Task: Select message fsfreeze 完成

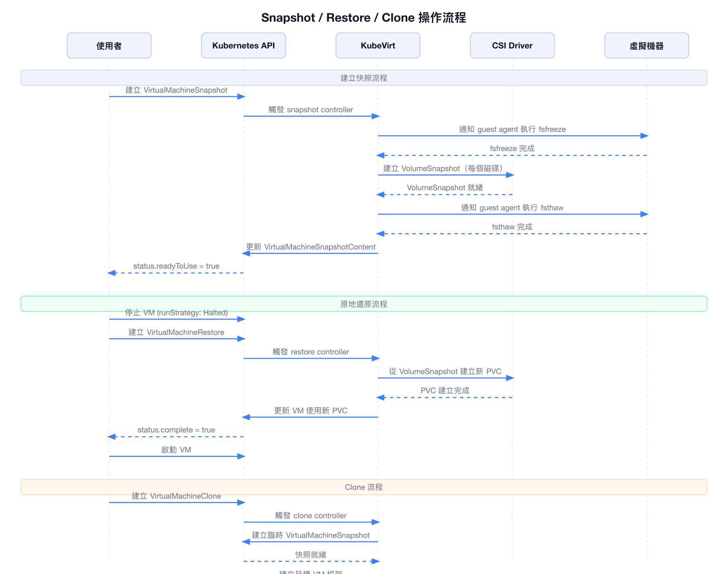Action: click(x=512, y=149)
